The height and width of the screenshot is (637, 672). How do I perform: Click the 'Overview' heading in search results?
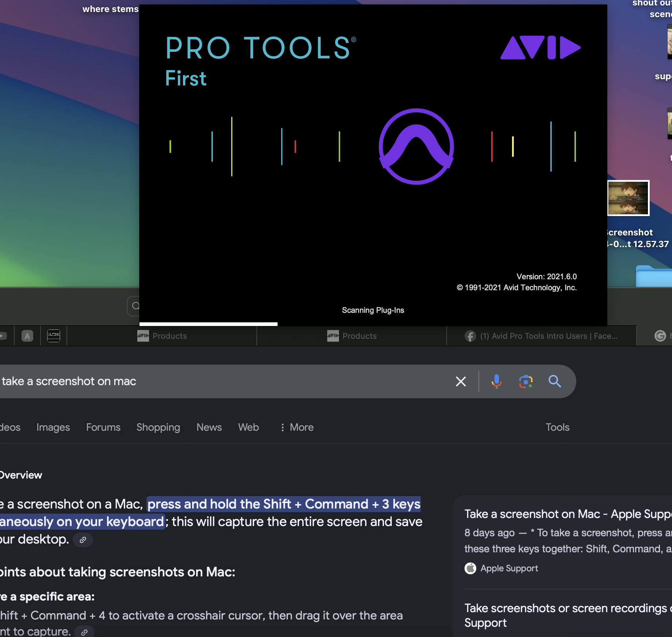tap(21, 475)
